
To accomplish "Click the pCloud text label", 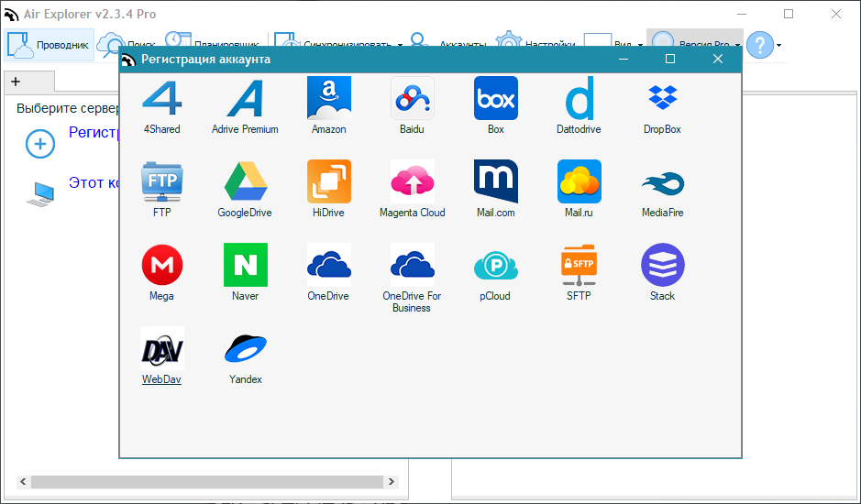I will tap(495, 296).
